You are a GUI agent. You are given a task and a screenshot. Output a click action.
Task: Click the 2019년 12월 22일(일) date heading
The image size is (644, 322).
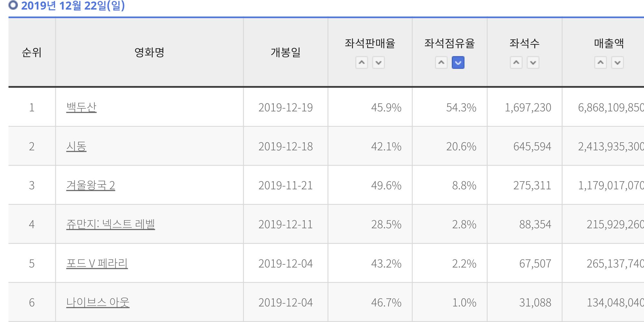point(73,5)
